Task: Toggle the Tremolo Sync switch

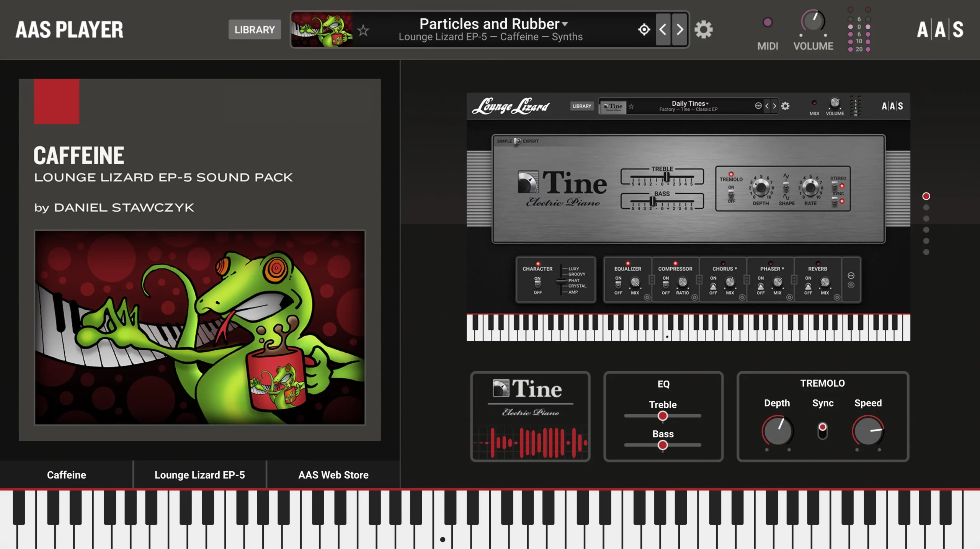Action: pos(822,431)
